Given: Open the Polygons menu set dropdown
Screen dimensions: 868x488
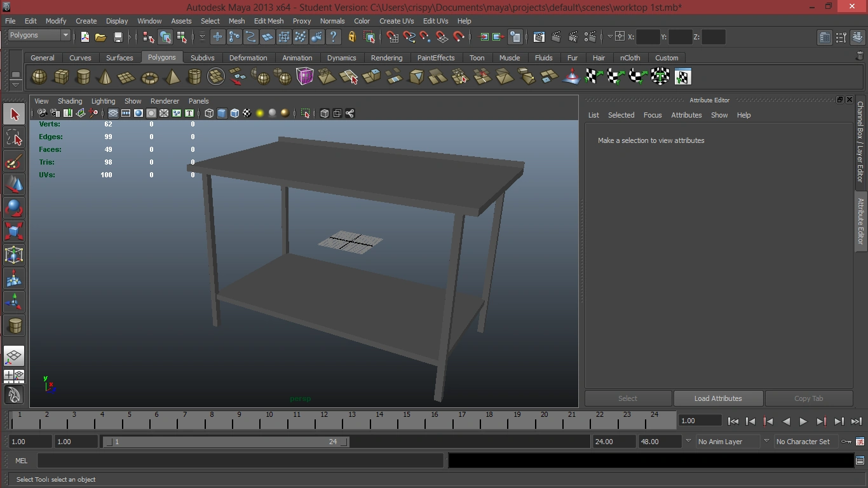Looking at the screenshot, I should coord(39,36).
